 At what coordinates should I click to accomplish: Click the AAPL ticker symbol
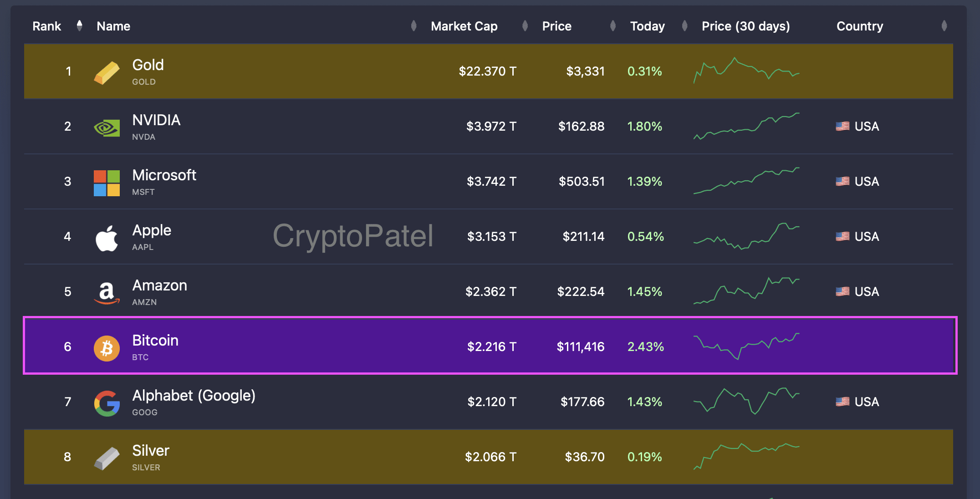tap(143, 247)
